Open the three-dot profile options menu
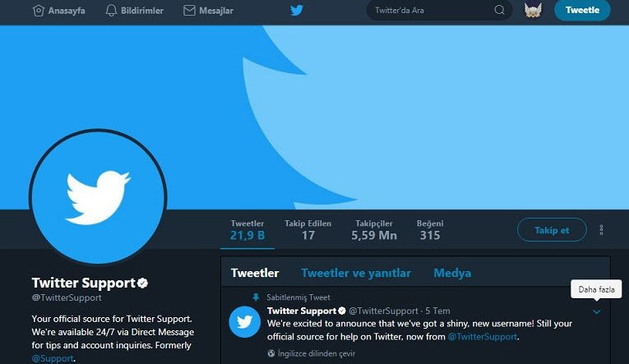The width and height of the screenshot is (629, 364). pyautogui.click(x=601, y=230)
